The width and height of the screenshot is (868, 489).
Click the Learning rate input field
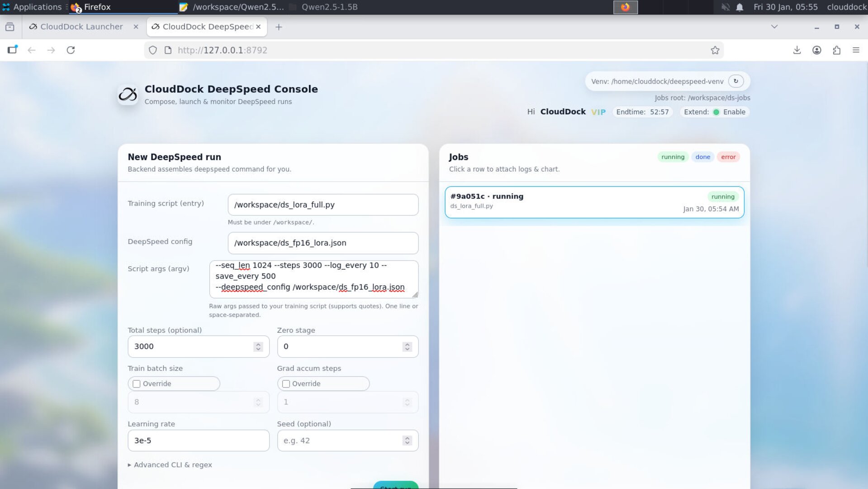click(x=198, y=441)
